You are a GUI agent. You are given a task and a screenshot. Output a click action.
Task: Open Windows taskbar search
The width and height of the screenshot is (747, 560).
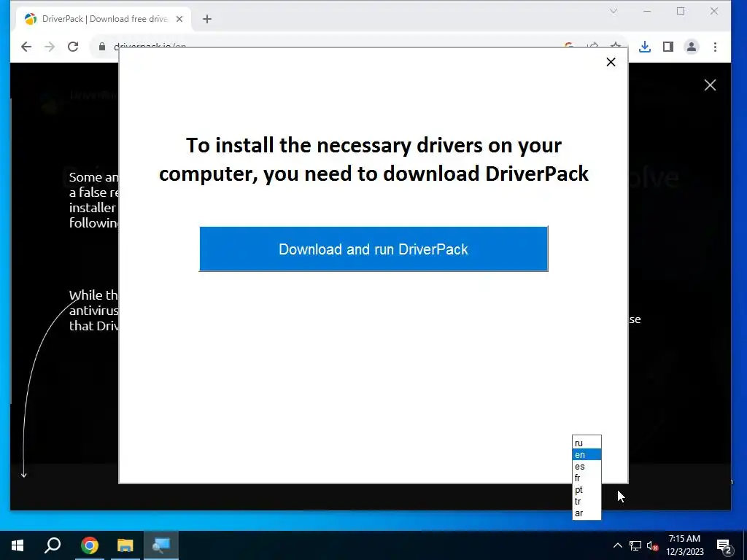pyautogui.click(x=53, y=545)
